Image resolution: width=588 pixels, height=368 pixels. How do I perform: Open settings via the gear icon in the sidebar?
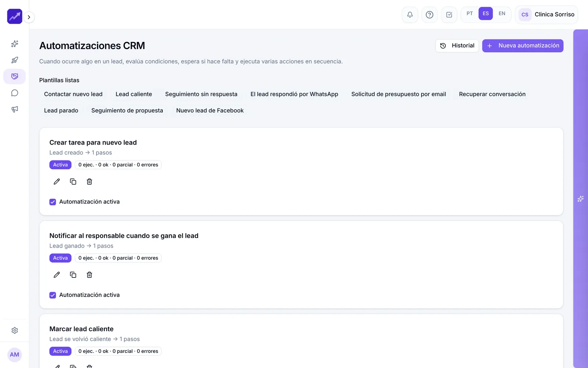tap(15, 330)
